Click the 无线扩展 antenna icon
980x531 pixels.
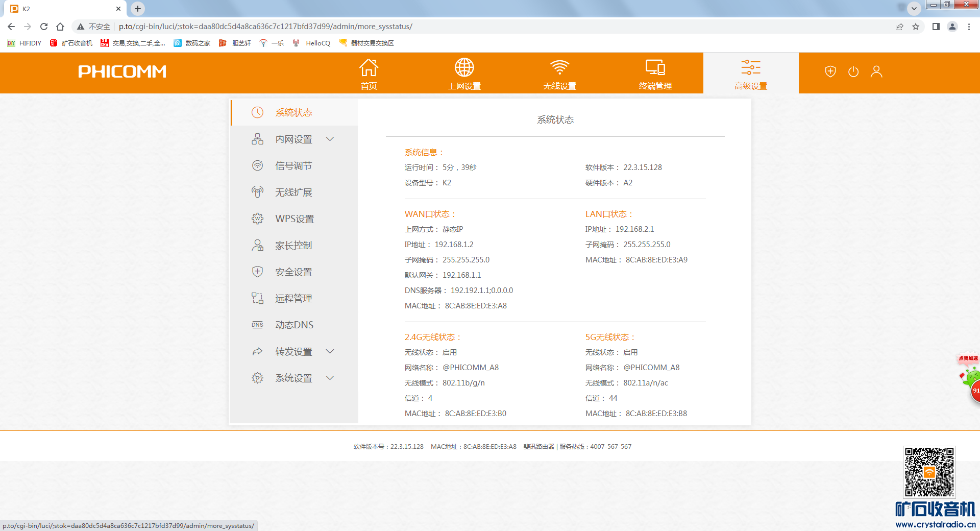coord(257,192)
